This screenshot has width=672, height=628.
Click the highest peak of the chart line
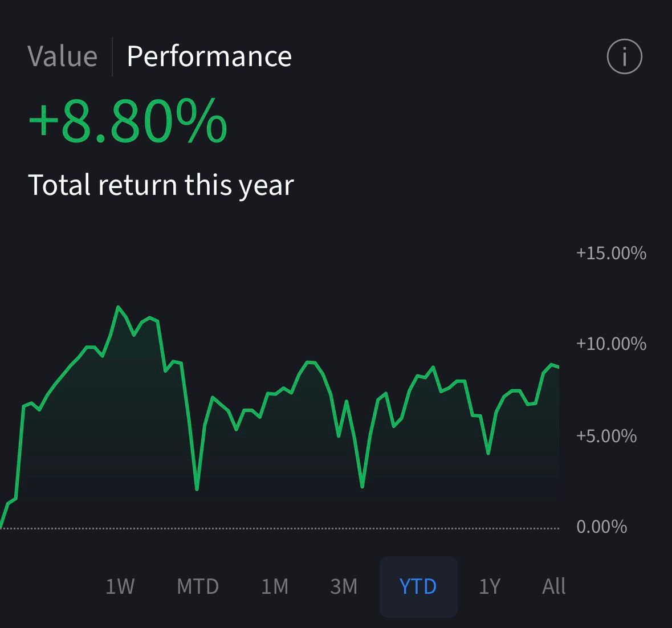coord(119,308)
